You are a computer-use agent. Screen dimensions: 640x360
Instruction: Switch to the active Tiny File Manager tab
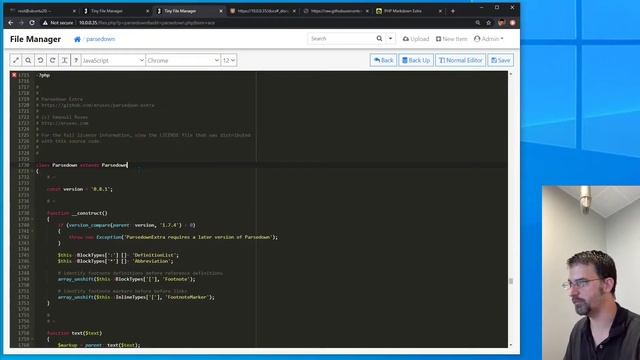[x=188, y=11]
